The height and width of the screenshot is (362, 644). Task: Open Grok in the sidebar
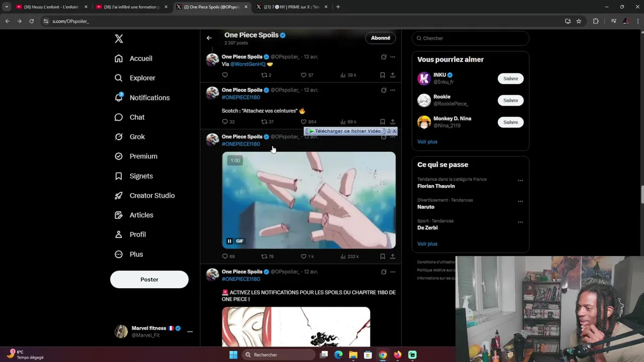[x=129, y=137]
